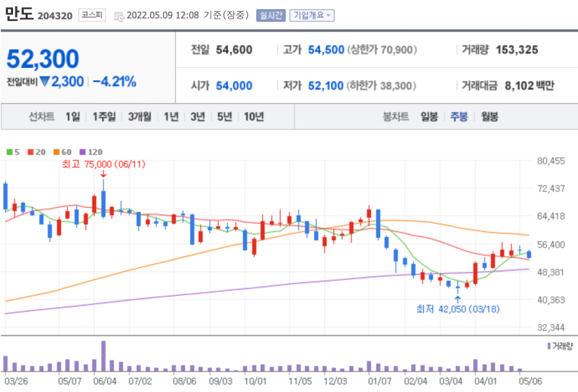Click the 80,455 price axis label

[x=551, y=161]
